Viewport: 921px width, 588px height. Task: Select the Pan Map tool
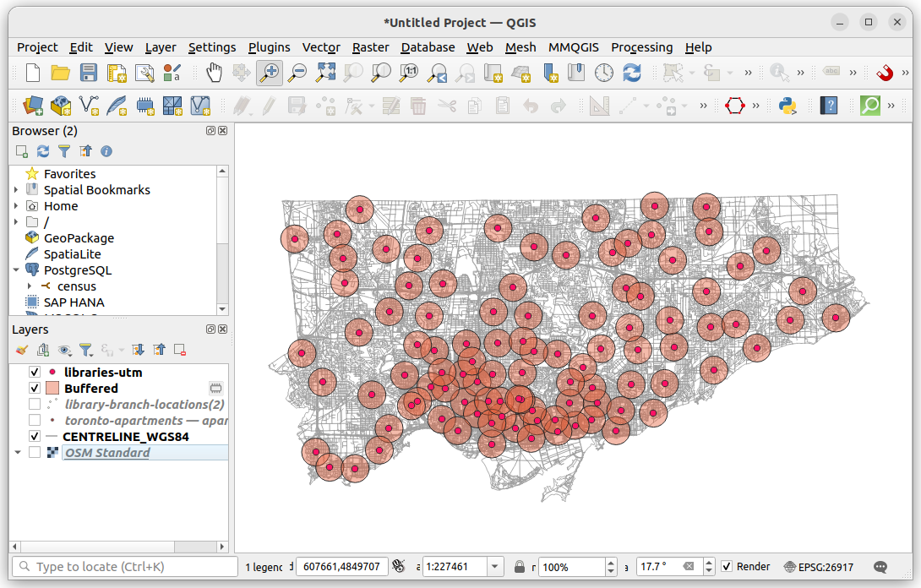coord(214,73)
